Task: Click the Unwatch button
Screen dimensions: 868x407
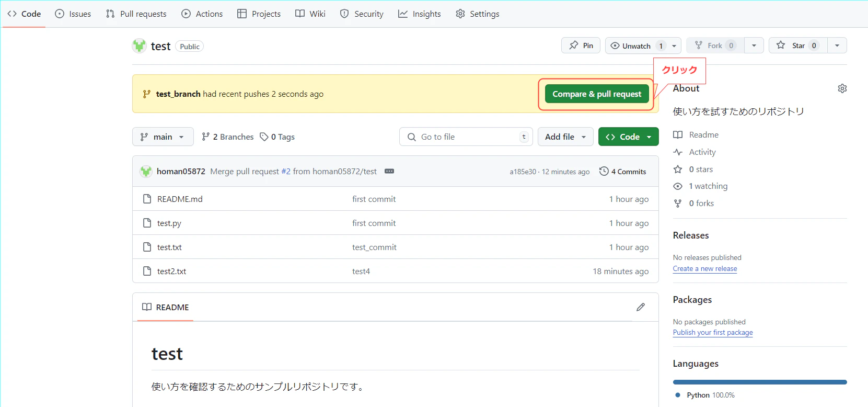Action: point(636,46)
